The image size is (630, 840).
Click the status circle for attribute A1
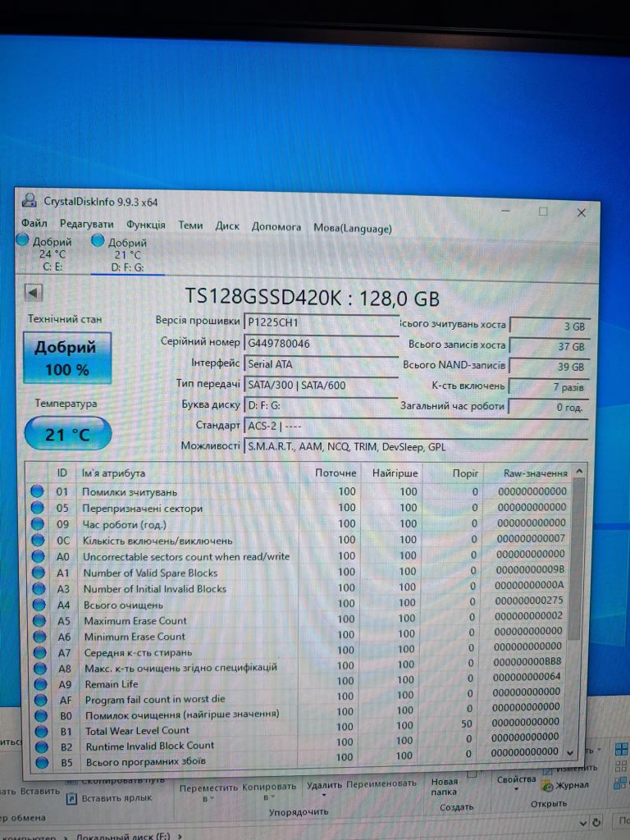click(39, 572)
